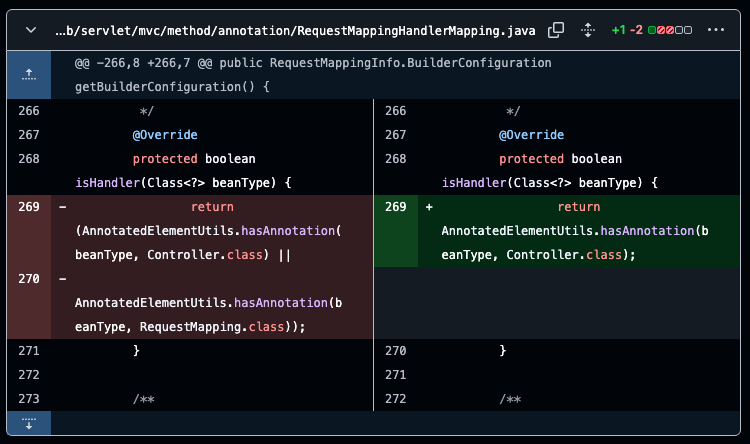The image size is (750, 444).
Task: Click 'protected boolean' in left pane
Action: click(x=194, y=159)
